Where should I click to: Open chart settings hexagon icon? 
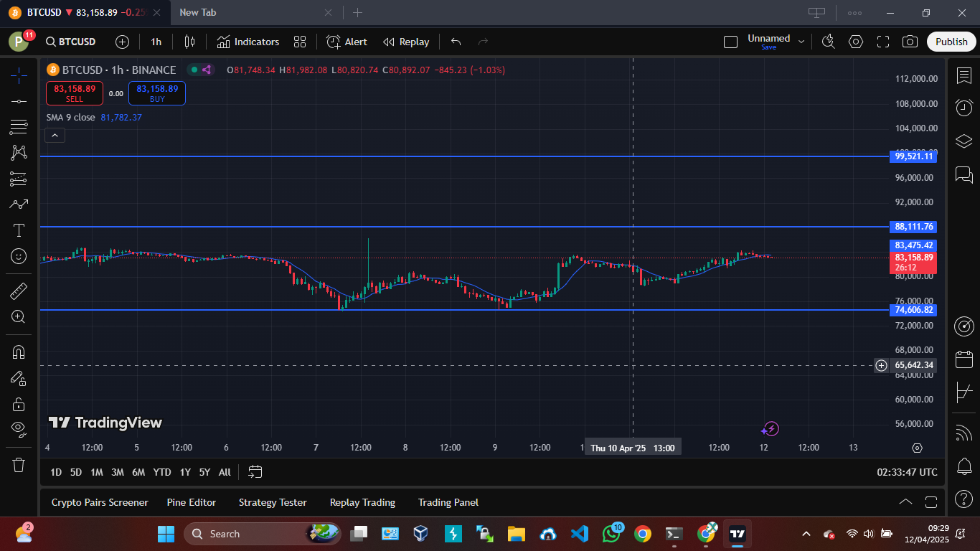(856, 42)
